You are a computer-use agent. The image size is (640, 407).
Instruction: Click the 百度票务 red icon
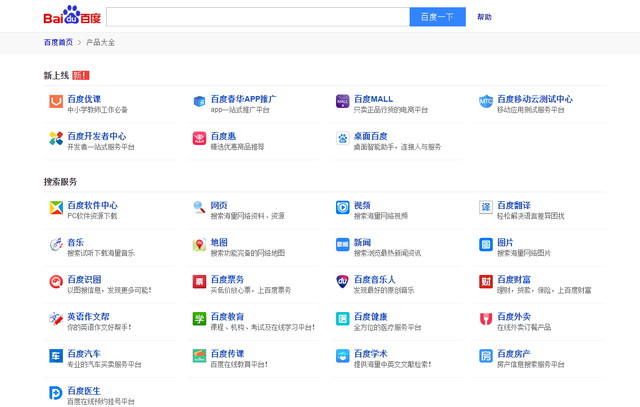pyautogui.click(x=199, y=282)
